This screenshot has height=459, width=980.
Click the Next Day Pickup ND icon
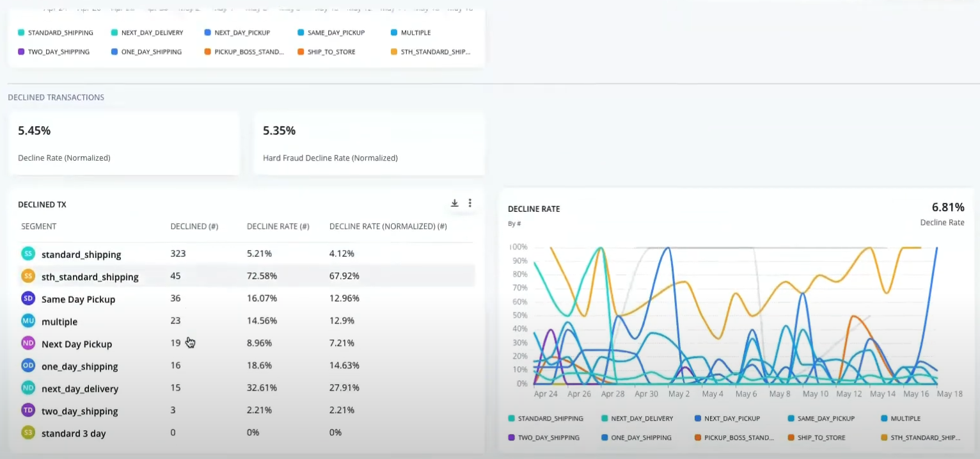point(28,343)
